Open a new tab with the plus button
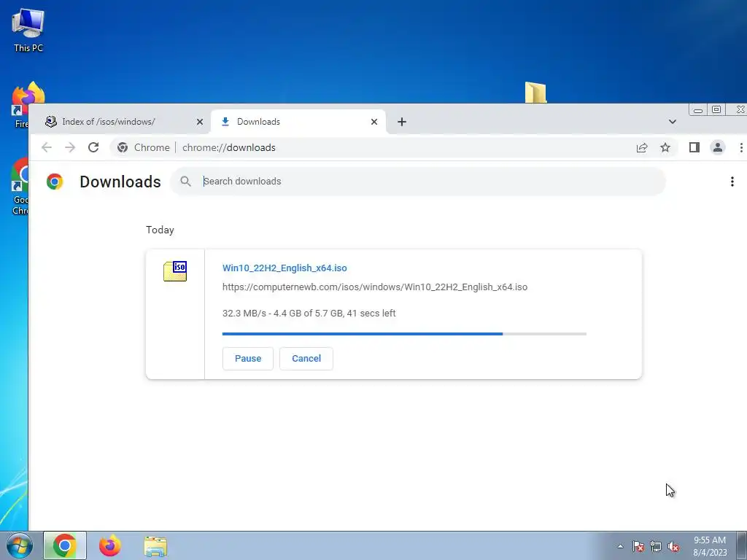The height and width of the screenshot is (560, 747). coord(402,122)
